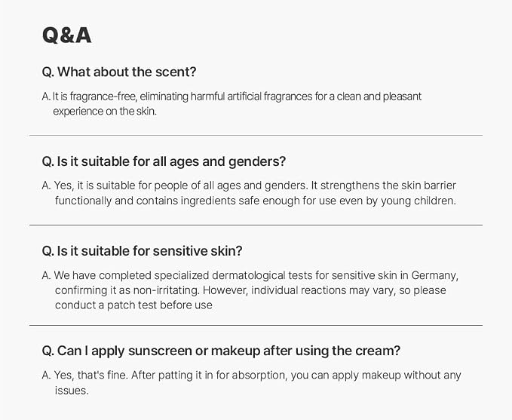
Task: Expand the 'Is it suitable for sensitive skin?' question
Action: 142,251
